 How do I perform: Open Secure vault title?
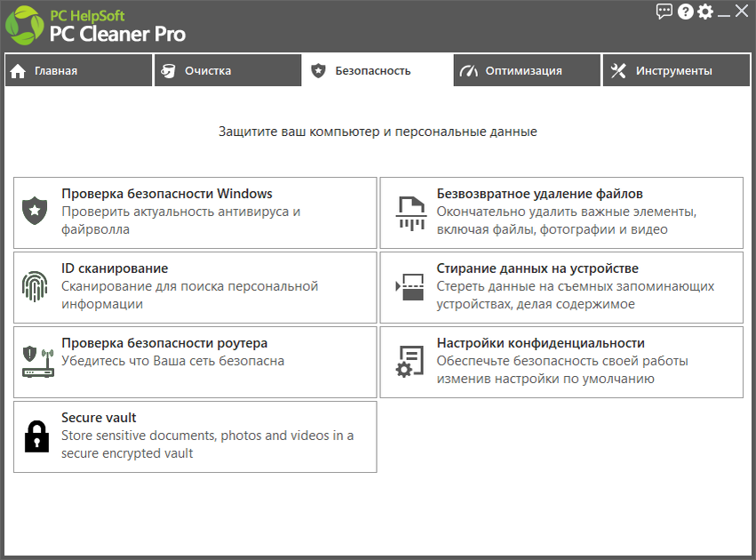99,417
